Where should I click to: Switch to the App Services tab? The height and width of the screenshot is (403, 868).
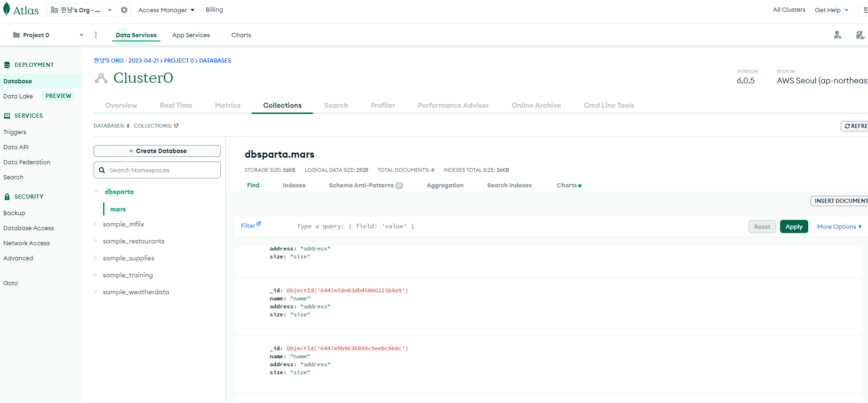click(x=191, y=35)
